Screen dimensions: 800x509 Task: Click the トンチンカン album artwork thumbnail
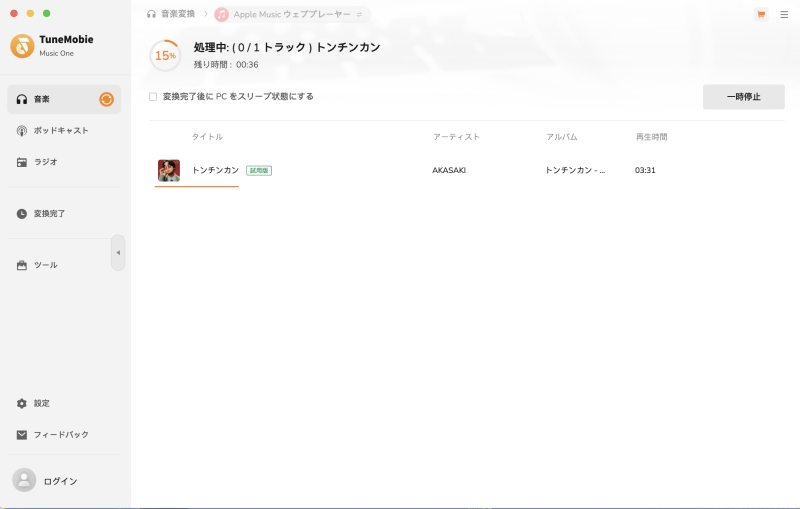pyautogui.click(x=169, y=170)
